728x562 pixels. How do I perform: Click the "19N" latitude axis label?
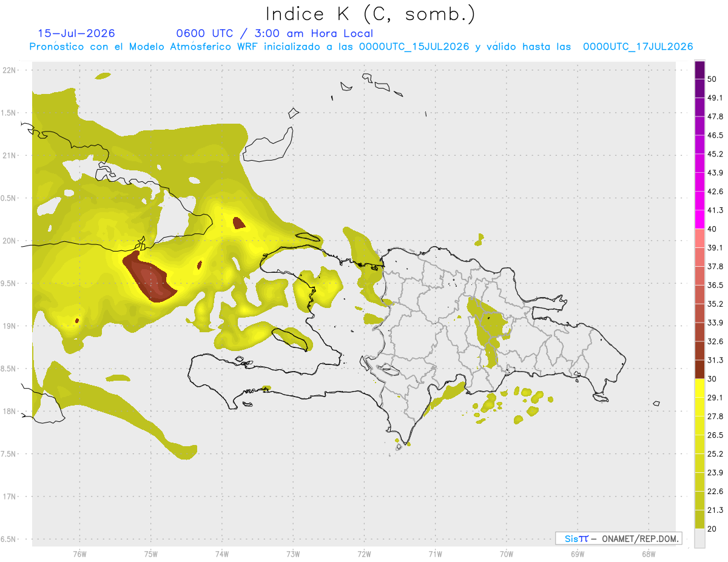tap(10, 326)
